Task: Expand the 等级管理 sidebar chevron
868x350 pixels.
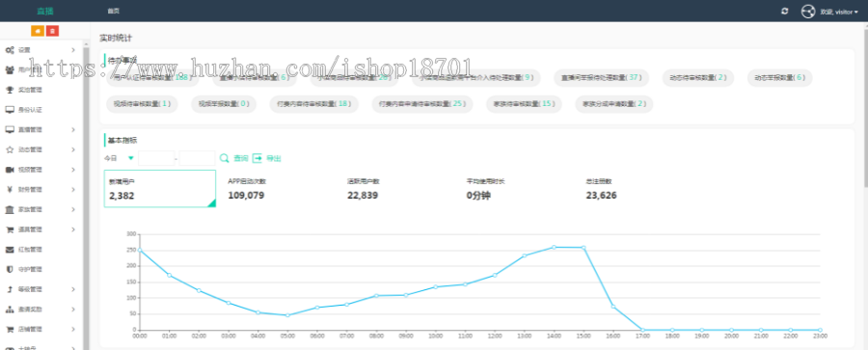Action: 73,289
